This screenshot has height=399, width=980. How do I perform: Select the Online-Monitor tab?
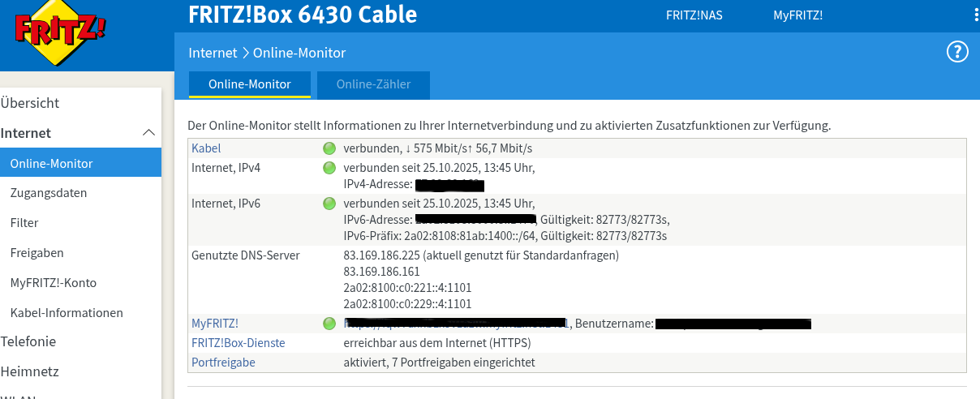[250, 84]
